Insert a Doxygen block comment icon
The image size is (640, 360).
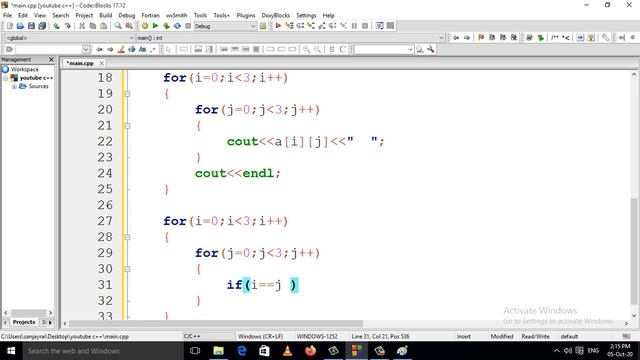pyautogui.click(x=555, y=38)
